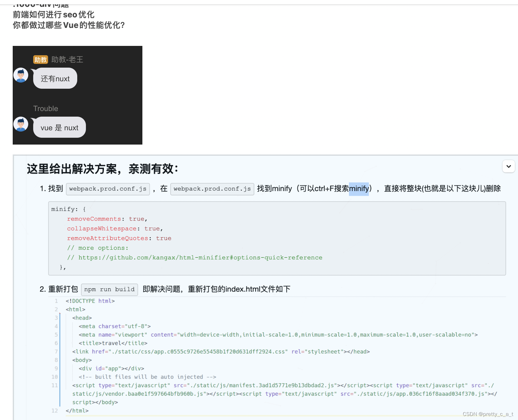Expand the chevron dropdown at image top-right
Image resolution: width=518 pixels, height=420 pixels.
(x=508, y=166)
